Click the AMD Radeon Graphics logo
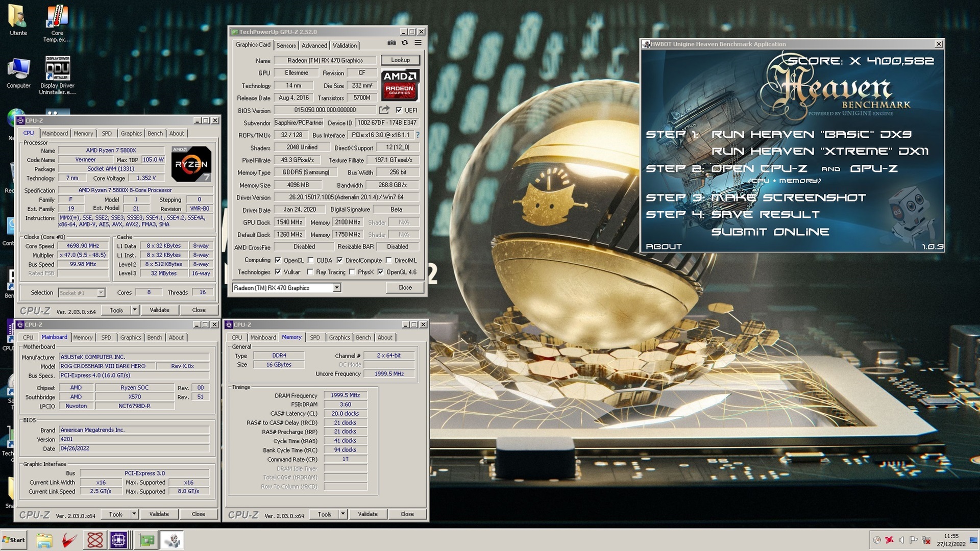The image size is (980, 551). 400,85
